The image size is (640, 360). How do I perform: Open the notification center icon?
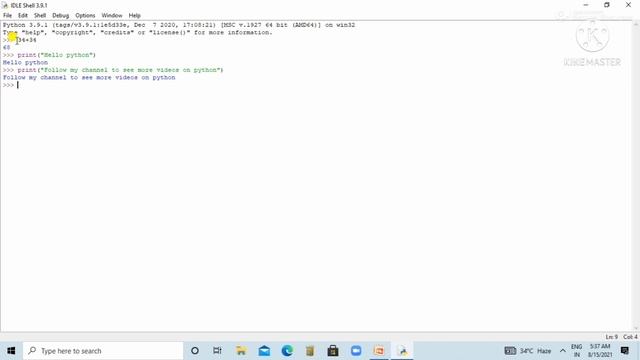(624, 351)
